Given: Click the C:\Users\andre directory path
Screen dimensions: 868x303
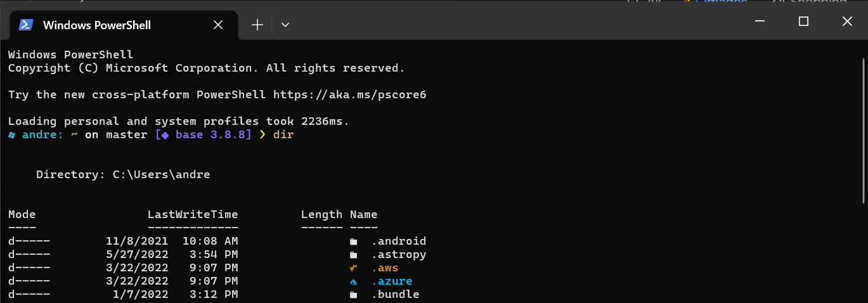Looking at the screenshot, I should [161, 175].
